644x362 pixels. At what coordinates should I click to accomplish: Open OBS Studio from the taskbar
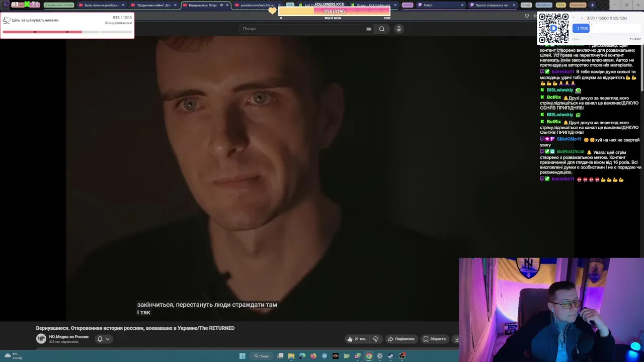(x=402, y=356)
